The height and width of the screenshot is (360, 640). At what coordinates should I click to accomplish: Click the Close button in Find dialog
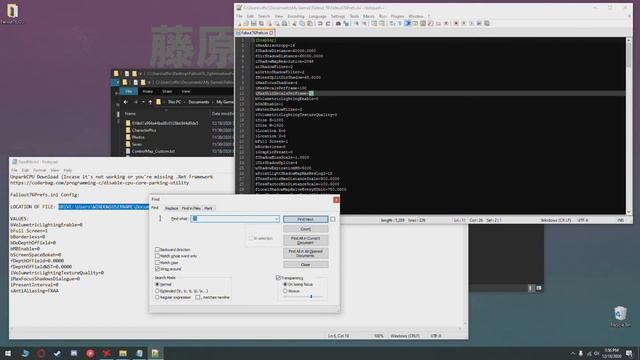(x=305, y=264)
